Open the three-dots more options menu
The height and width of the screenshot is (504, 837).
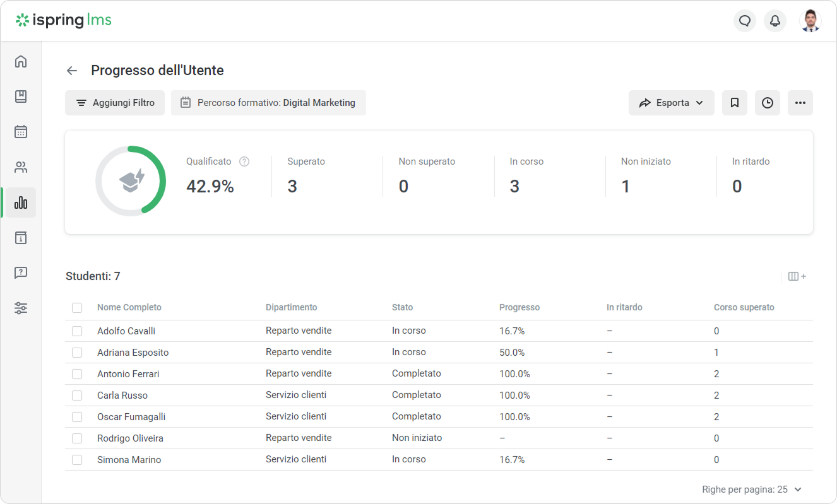[800, 103]
